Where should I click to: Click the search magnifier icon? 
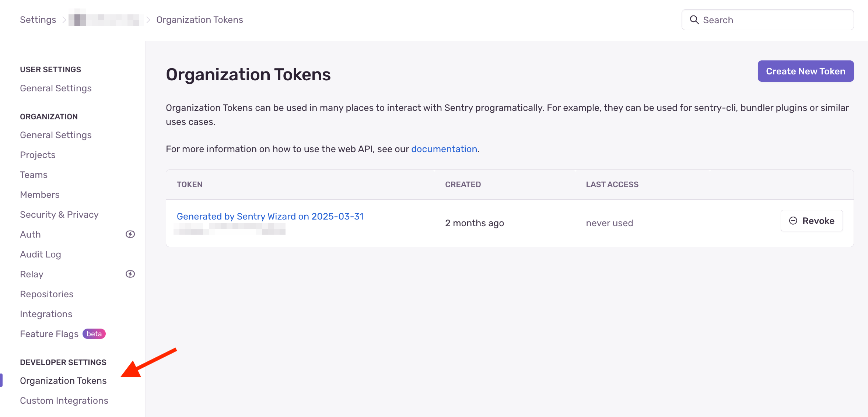click(x=694, y=20)
